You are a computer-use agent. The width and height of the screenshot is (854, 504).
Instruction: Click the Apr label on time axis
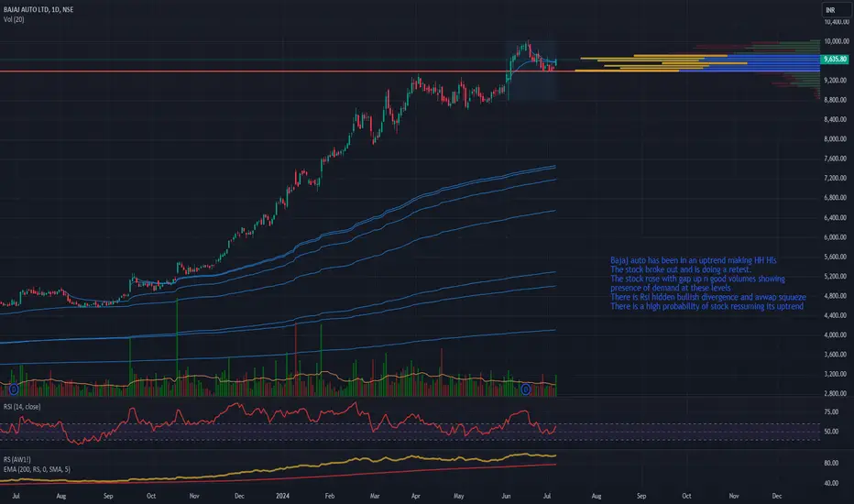pos(416,496)
